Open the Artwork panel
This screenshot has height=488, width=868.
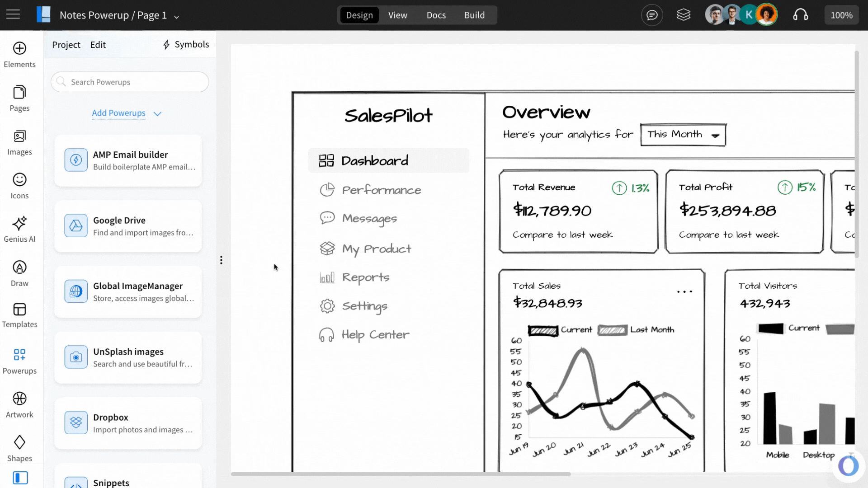(x=19, y=399)
